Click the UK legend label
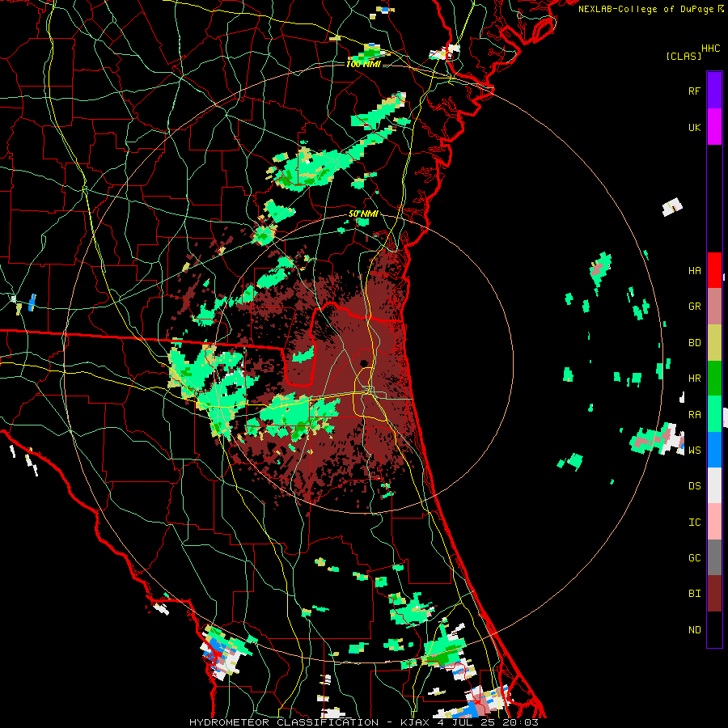 [694, 128]
